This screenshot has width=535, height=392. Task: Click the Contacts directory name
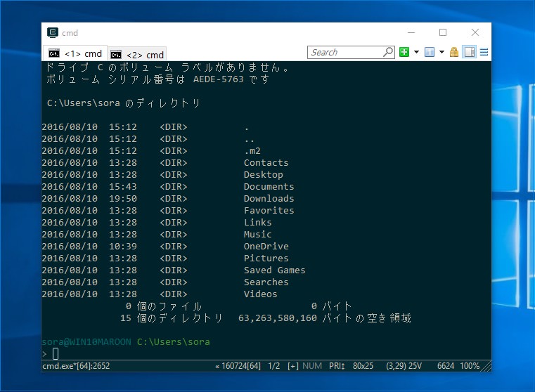coord(266,163)
